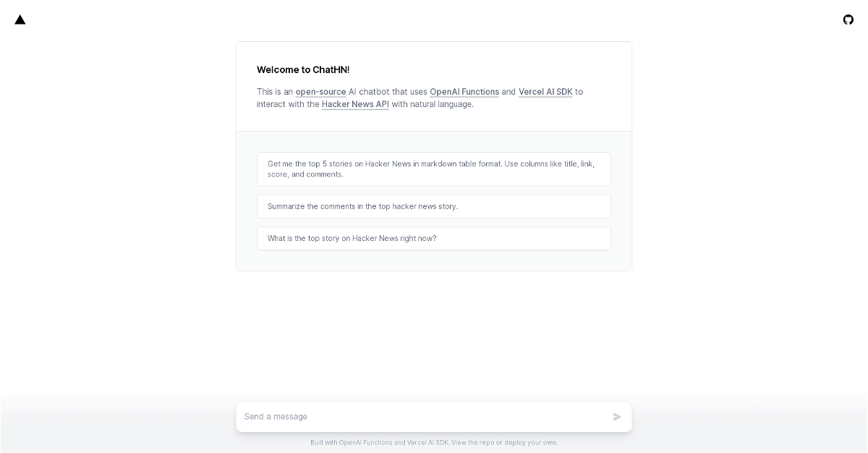Choose the summarize comments example prompt
The height and width of the screenshot is (453, 868).
click(434, 206)
